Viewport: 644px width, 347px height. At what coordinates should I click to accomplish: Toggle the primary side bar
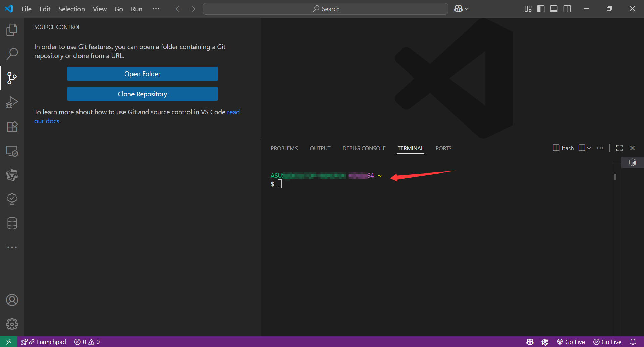pos(541,9)
